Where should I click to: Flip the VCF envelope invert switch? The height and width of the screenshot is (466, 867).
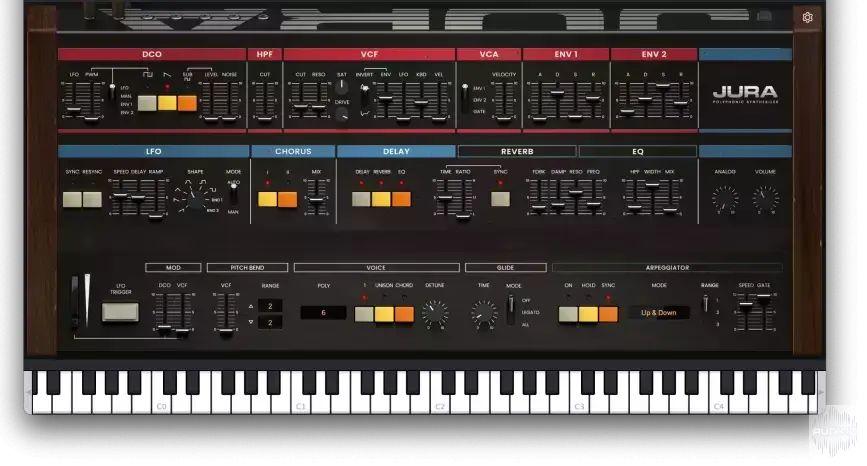tap(364, 97)
